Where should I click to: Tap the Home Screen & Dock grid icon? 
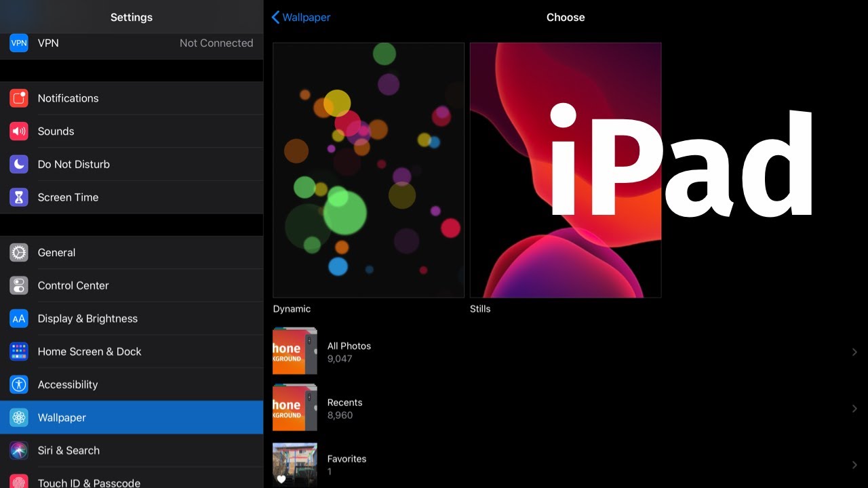(19, 352)
